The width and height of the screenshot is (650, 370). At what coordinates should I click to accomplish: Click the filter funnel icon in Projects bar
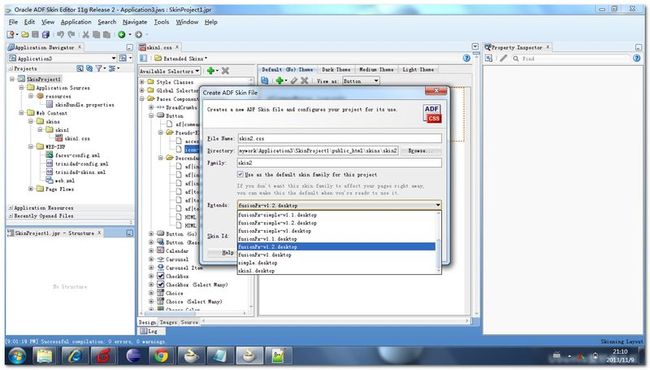coord(99,68)
